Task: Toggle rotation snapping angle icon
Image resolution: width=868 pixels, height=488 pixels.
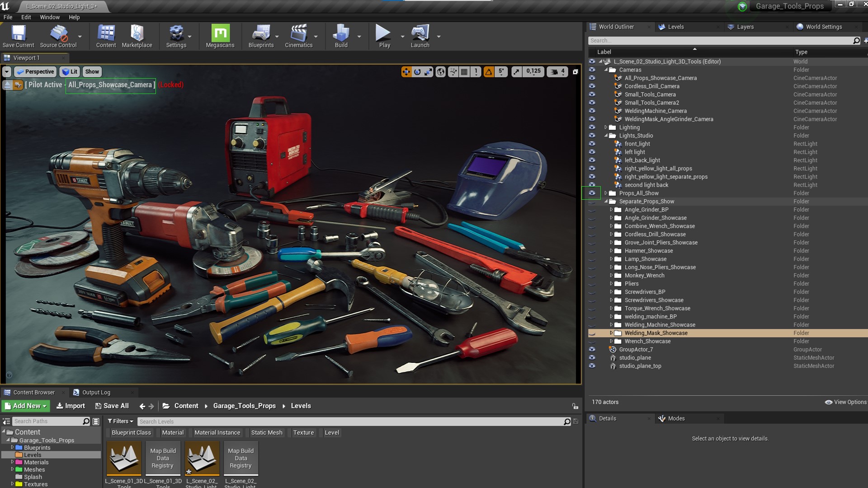Action: (x=489, y=71)
